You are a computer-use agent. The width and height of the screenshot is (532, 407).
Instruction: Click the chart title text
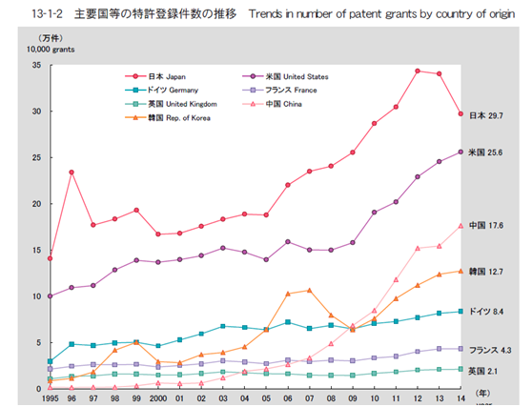point(273,14)
